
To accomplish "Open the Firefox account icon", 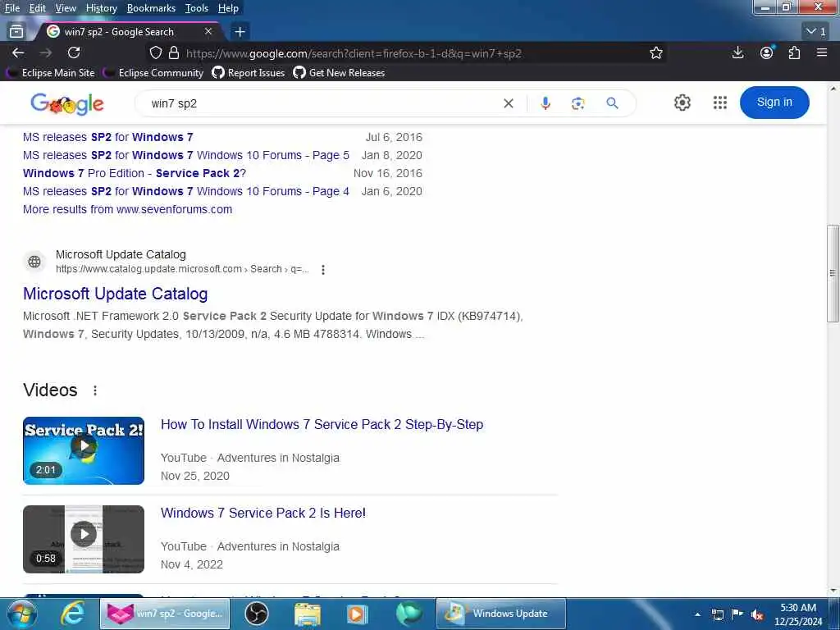I will click(767, 53).
